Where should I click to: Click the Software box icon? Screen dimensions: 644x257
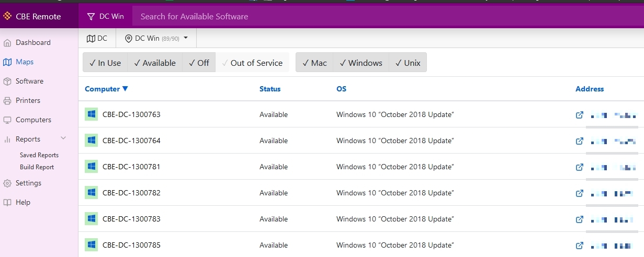click(7, 81)
